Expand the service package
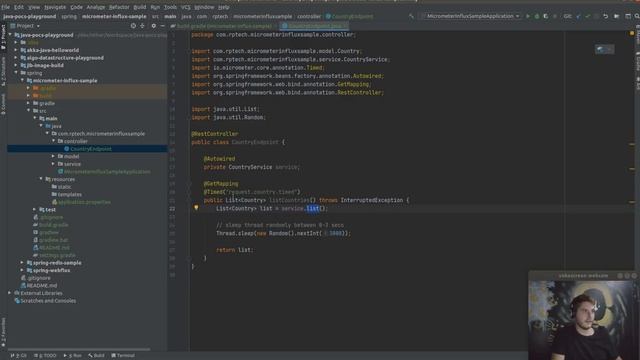The image size is (640, 360). point(53,164)
